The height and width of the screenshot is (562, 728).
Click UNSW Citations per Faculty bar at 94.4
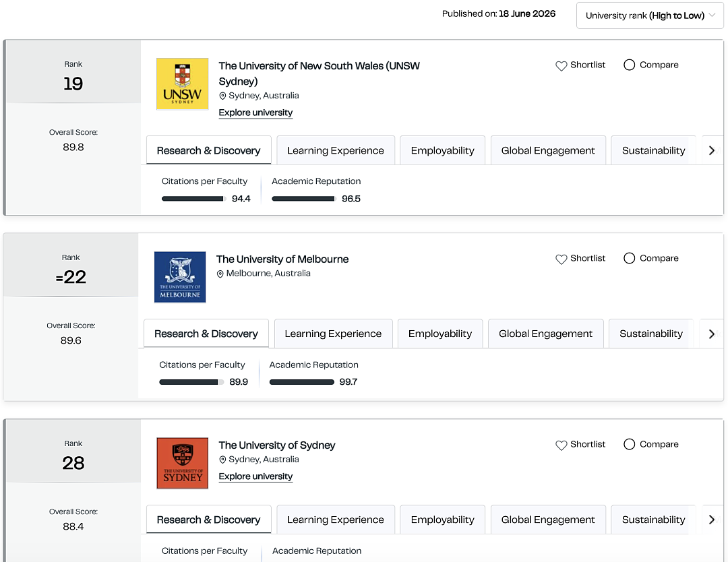[194, 199]
